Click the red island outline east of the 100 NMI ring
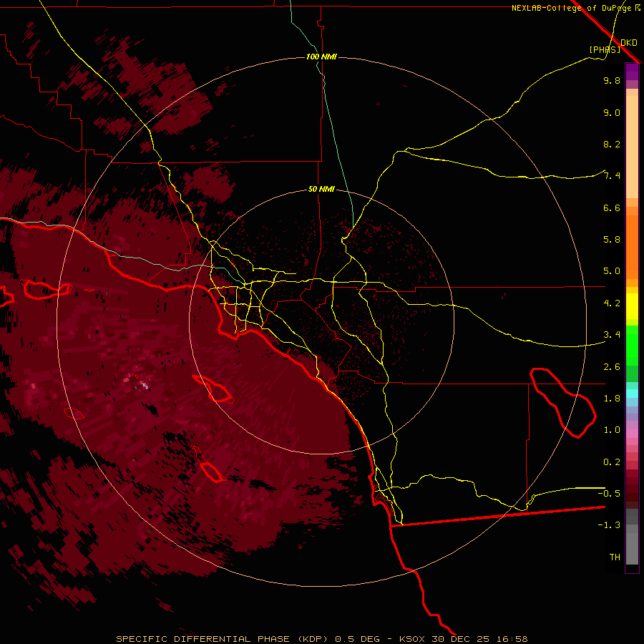 point(564,402)
